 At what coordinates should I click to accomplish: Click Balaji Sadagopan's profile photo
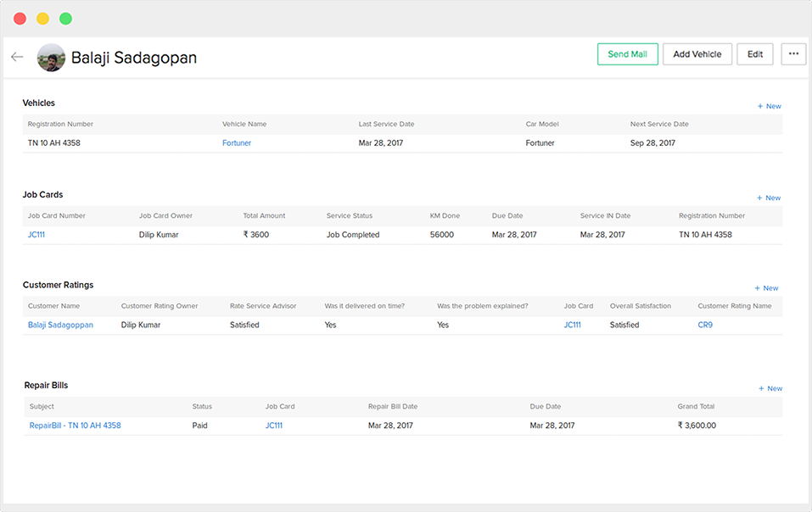tap(51, 58)
